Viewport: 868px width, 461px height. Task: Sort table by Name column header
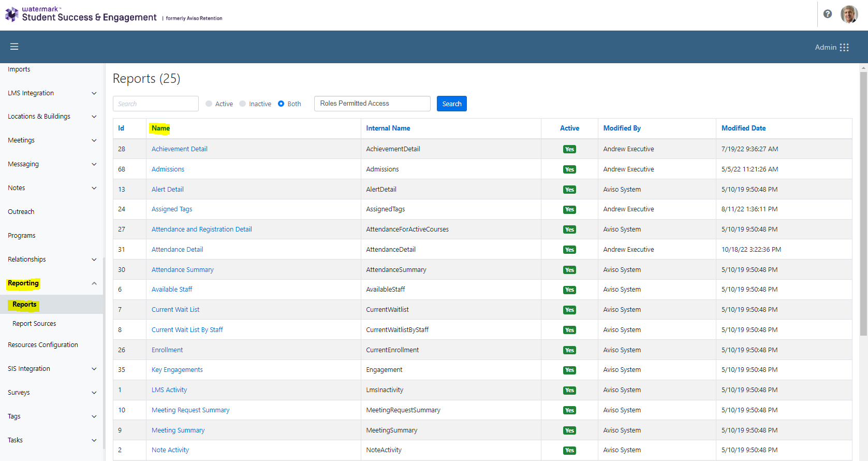pos(160,128)
